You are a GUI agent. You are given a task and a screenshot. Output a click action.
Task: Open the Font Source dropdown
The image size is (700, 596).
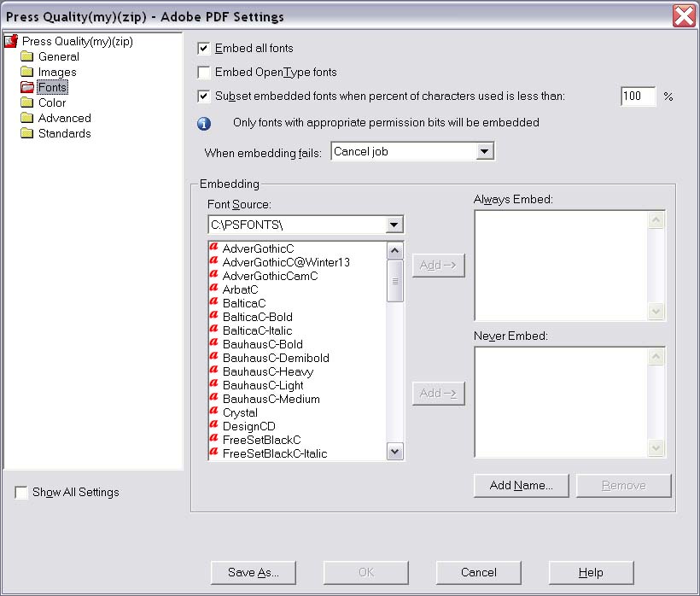click(306, 225)
